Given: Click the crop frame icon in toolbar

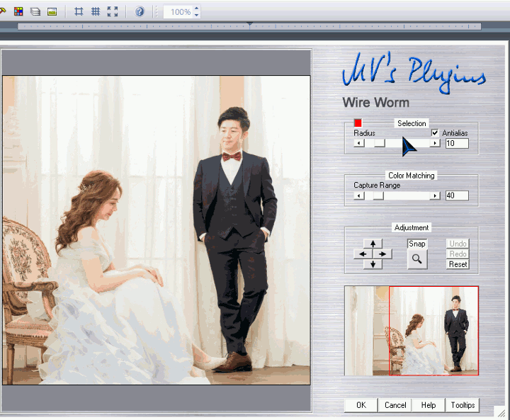Looking at the screenshot, I should pyautogui.click(x=79, y=11).
